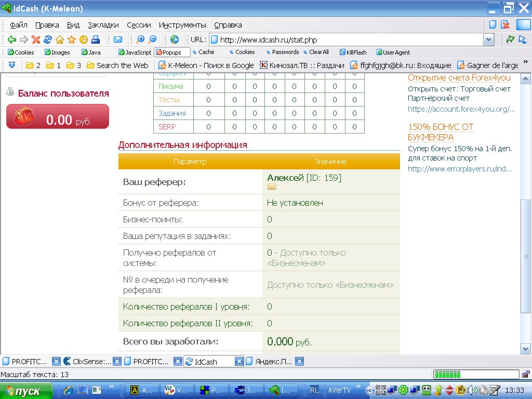Click scroll-down arrow of page scrollbar
Screen dimensions: 532x399
(526, 349)
